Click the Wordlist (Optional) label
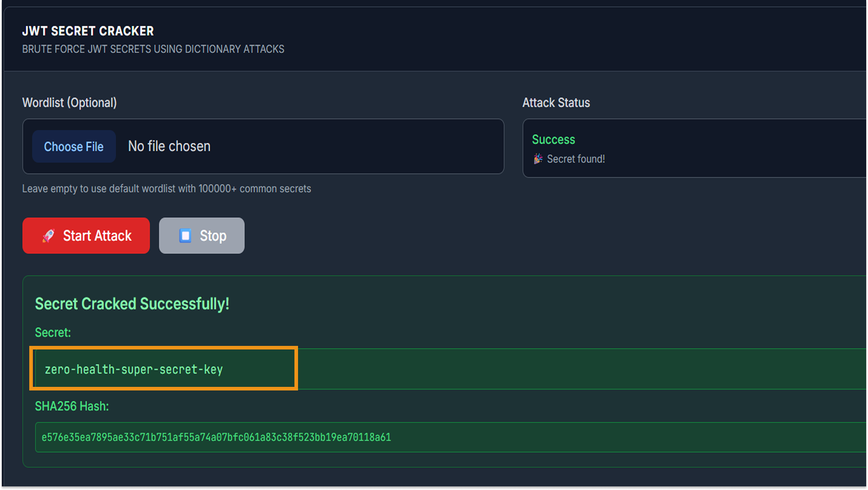868x490 pixels. (69, 103)
